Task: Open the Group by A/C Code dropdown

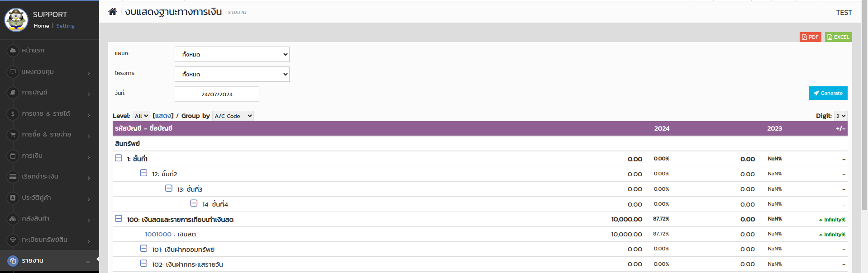Action: [x=233, y=116]
